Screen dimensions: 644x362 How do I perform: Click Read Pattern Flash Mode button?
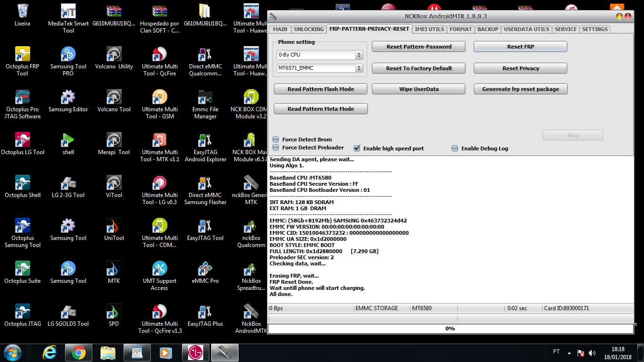click(321, 89)
